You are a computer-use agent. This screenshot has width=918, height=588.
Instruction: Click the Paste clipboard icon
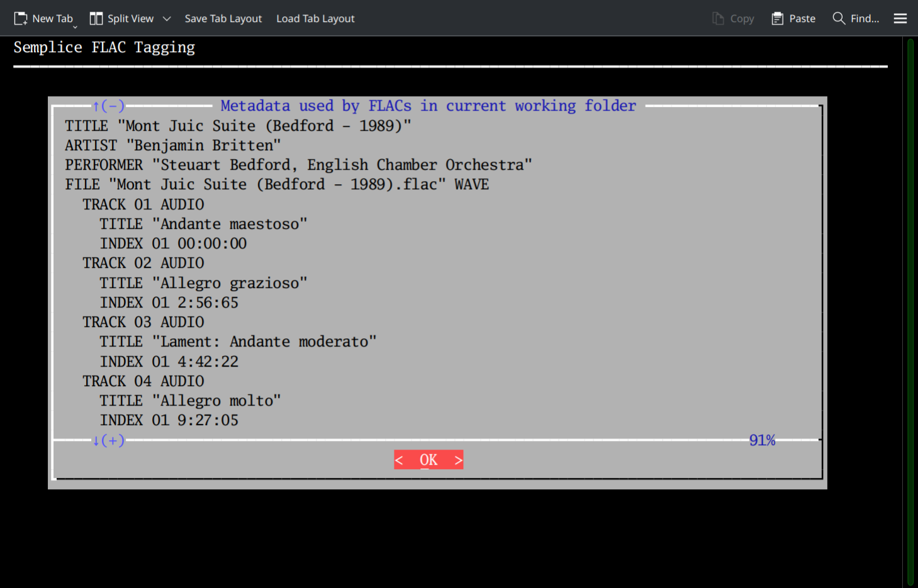(778, 18)
